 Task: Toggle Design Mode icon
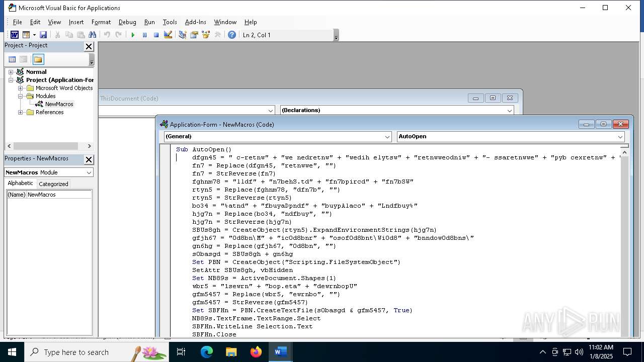168,35
